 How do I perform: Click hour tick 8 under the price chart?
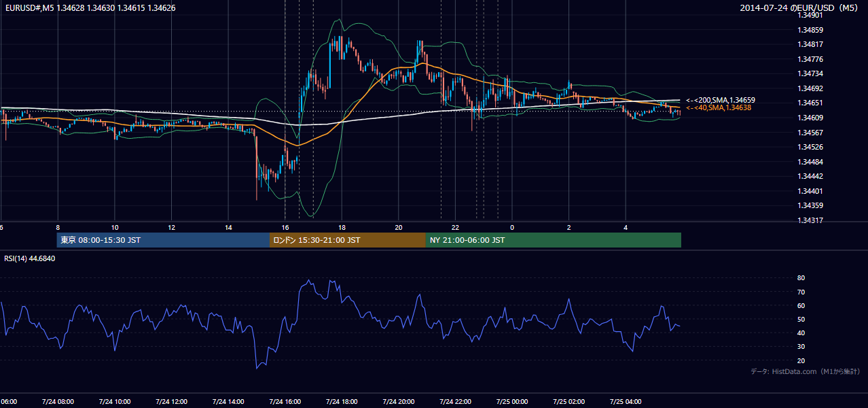coord(58,227)
